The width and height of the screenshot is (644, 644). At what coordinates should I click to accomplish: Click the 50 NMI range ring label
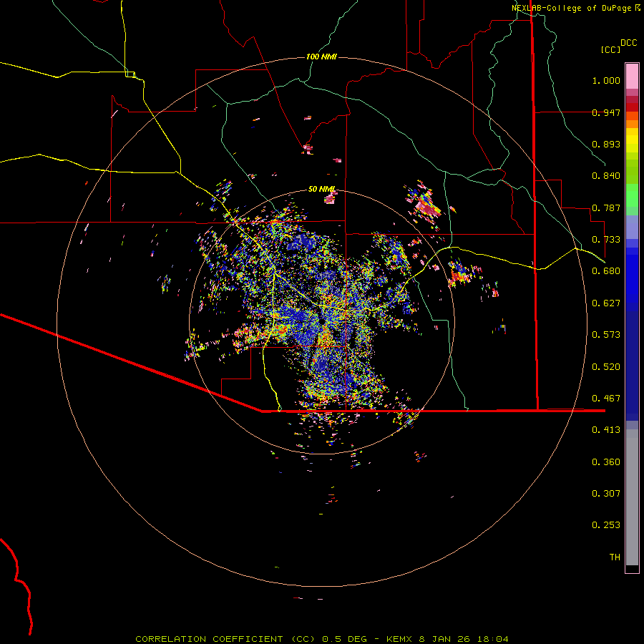(321, 189)
